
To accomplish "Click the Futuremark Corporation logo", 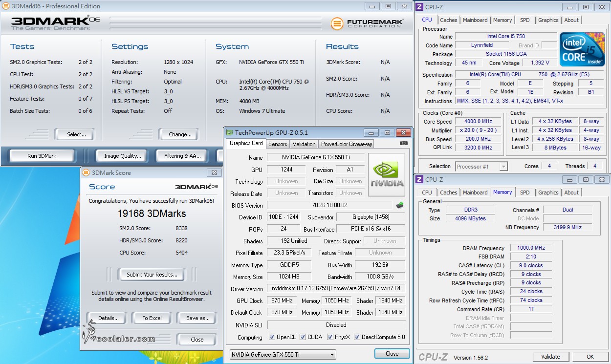I will (367, 23).
